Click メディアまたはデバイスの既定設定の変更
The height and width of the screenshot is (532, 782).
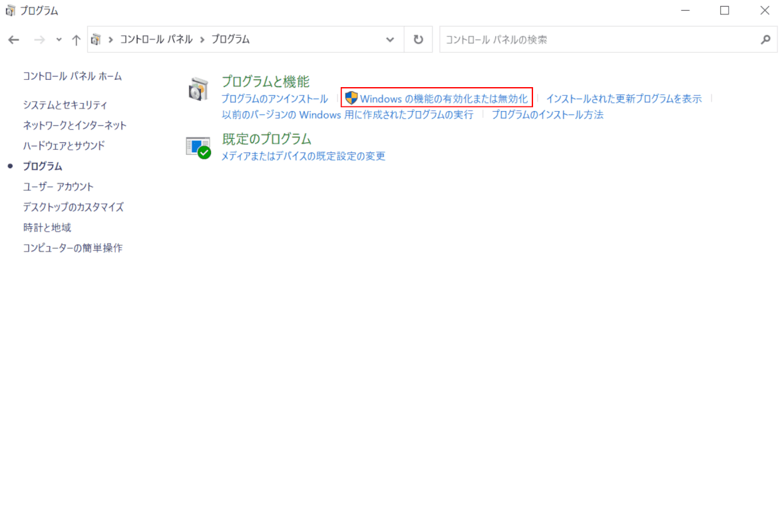(303, 156)
